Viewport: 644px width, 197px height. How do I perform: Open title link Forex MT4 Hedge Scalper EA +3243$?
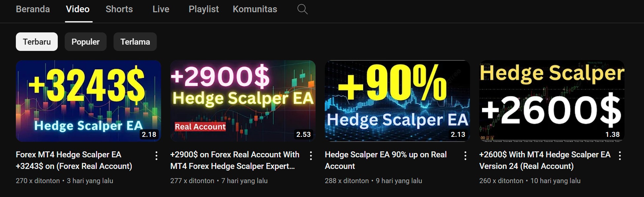point(74,160)
